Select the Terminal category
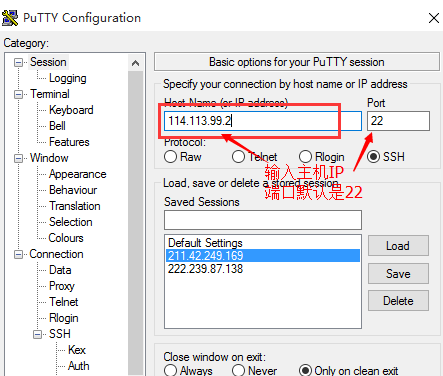443x376 pixels. point(50,94)
